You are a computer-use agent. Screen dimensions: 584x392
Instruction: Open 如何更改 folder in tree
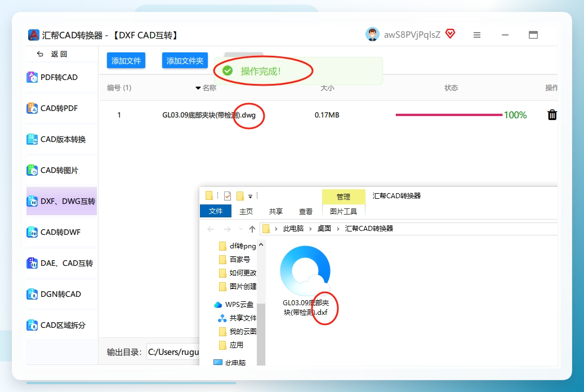pyautogui.click(x=238, y=273)
